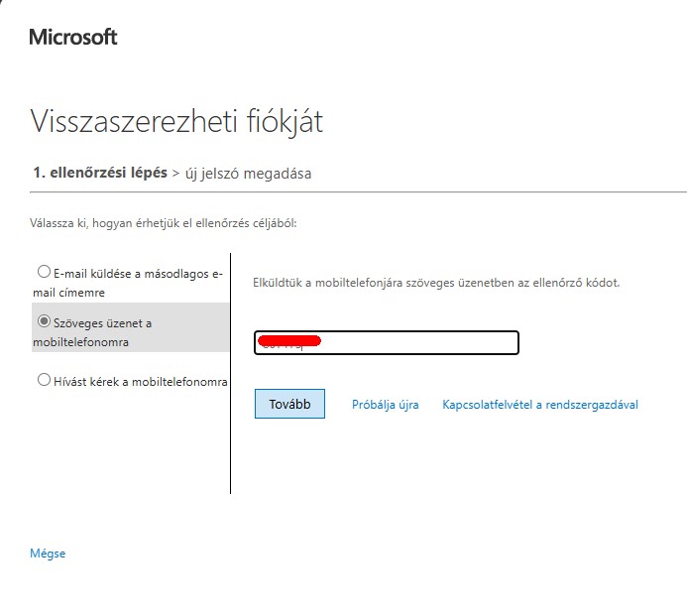Select the text message radio button
687x616 pixels.
click(44, 321)
